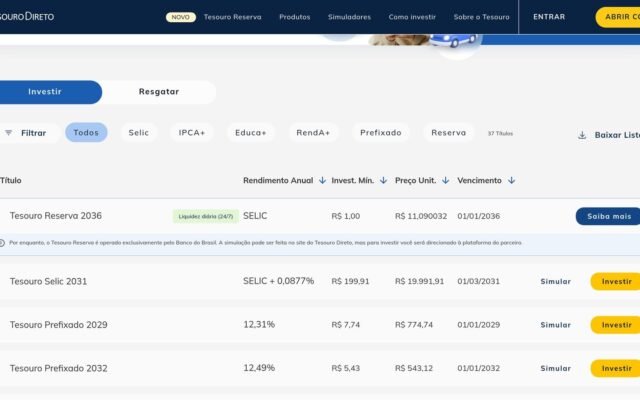Click Saiba mais for Tesouro Reserva
Image resolution: width=640 pixels, height=400 pixels.
point(608,216)
